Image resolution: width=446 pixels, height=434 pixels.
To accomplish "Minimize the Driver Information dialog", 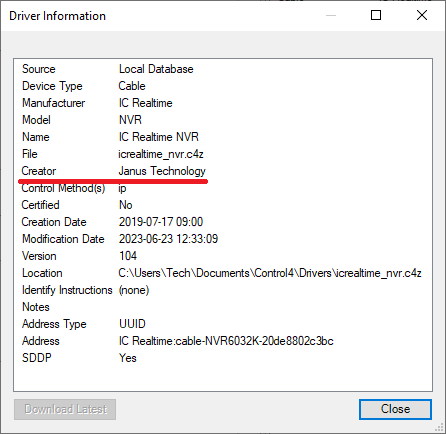I will (331, 15).
